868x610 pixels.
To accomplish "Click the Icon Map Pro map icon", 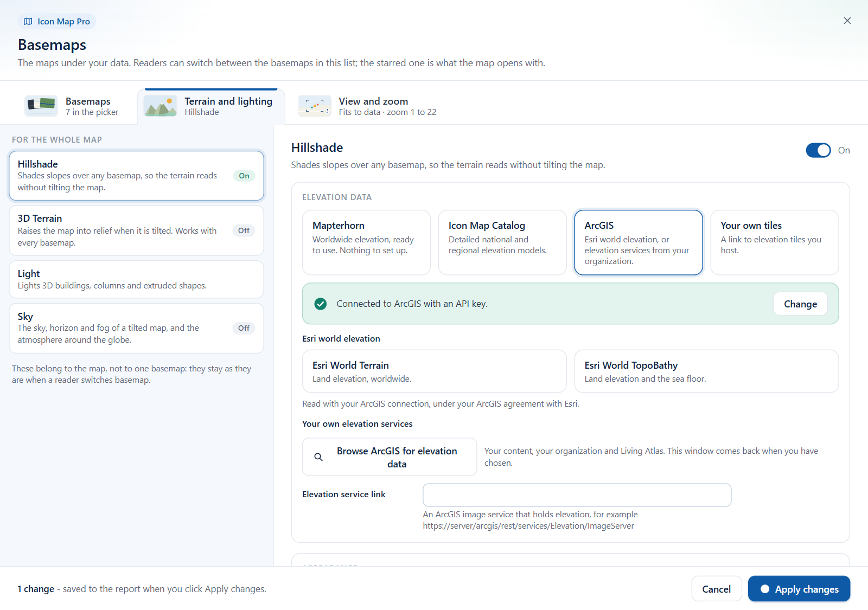I will [x=28, y=22].
